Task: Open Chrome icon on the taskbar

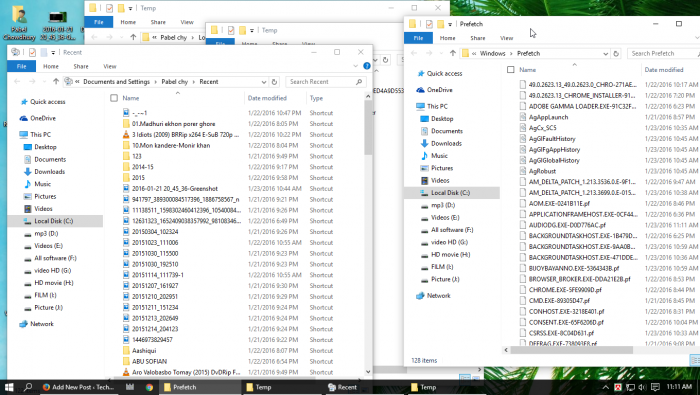Action: (x=149, y=387)
